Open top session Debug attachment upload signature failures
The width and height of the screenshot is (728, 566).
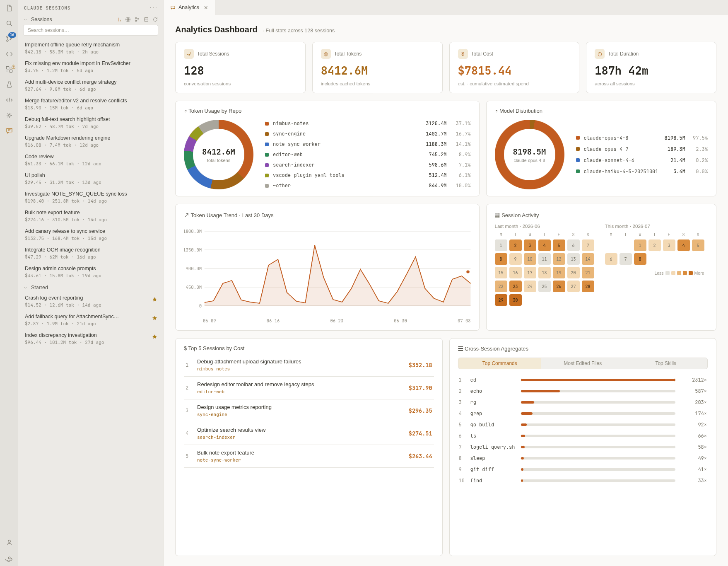tap(309, 365)
